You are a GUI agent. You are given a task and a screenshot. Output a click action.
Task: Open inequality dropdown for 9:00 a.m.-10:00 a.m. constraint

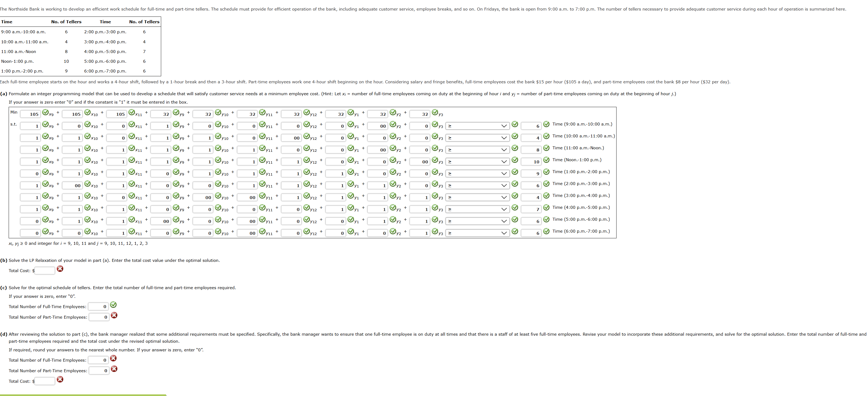(477, 126)
